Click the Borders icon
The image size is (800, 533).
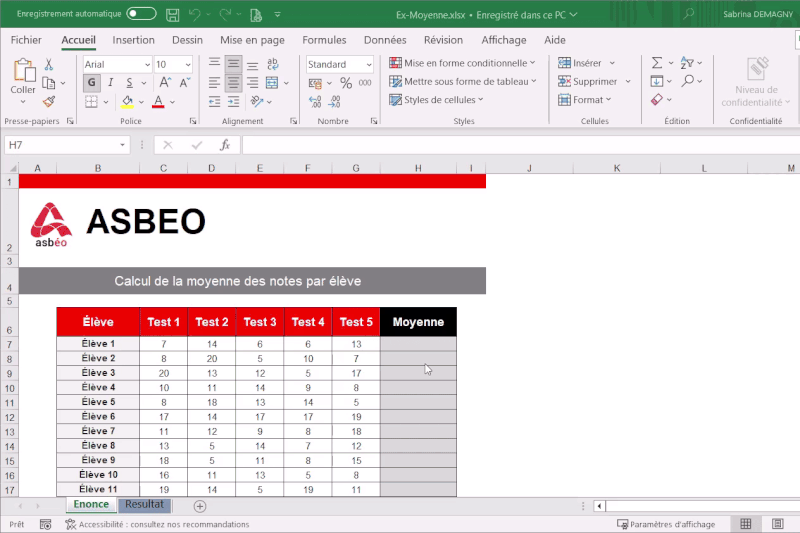coord(91,102)
